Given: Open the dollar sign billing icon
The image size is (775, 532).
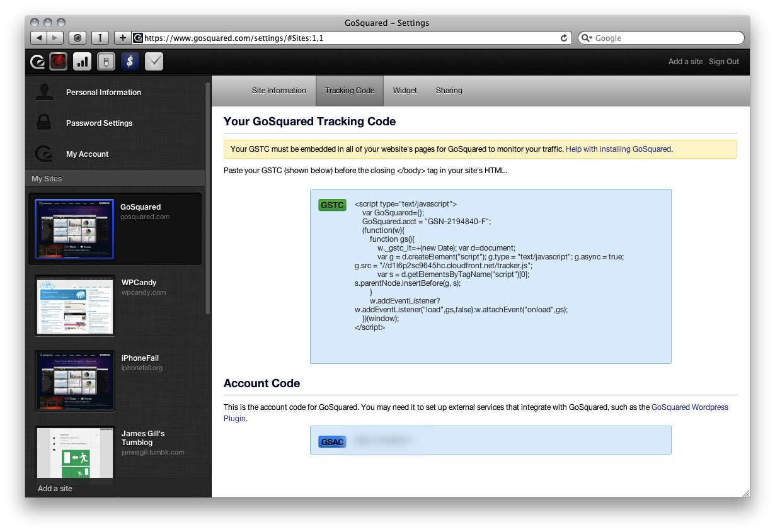Looking at the screenshot, I should point(130,62).
